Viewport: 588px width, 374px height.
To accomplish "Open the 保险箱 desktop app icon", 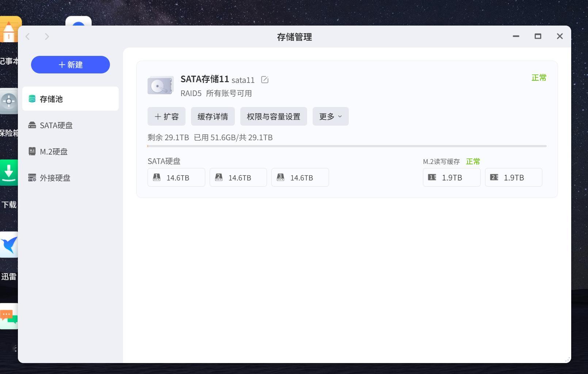I will [x=9, y=101].
